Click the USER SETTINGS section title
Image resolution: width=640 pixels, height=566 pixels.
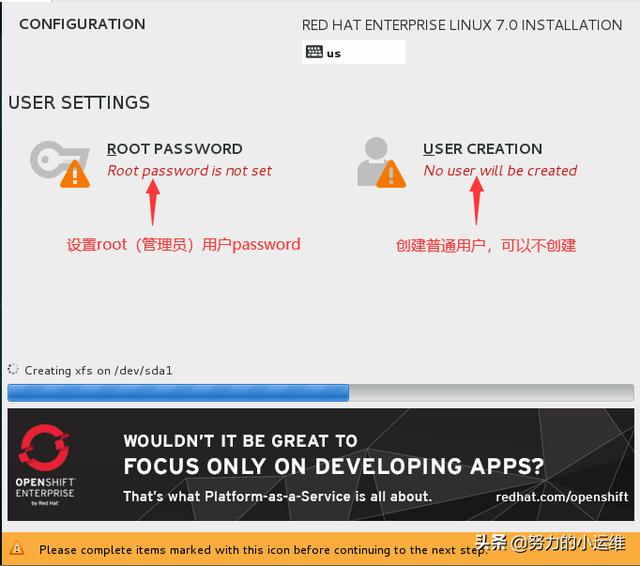tap(79, 102)
